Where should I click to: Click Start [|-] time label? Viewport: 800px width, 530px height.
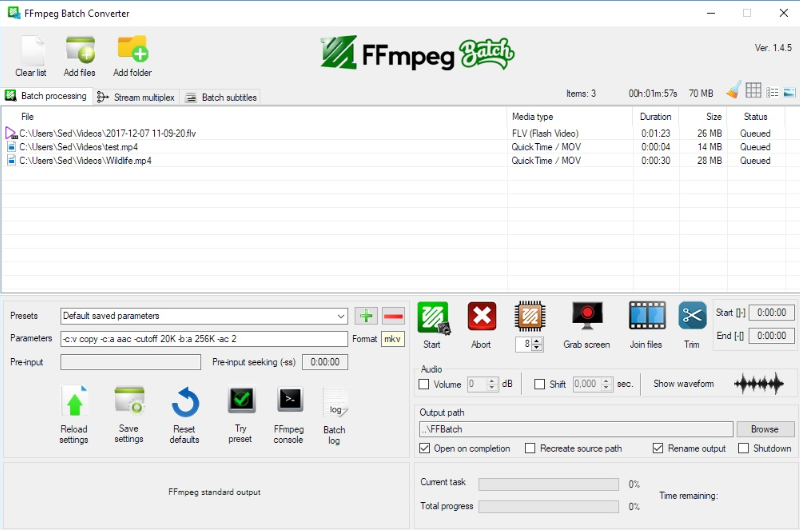click(x=730, y=312)
